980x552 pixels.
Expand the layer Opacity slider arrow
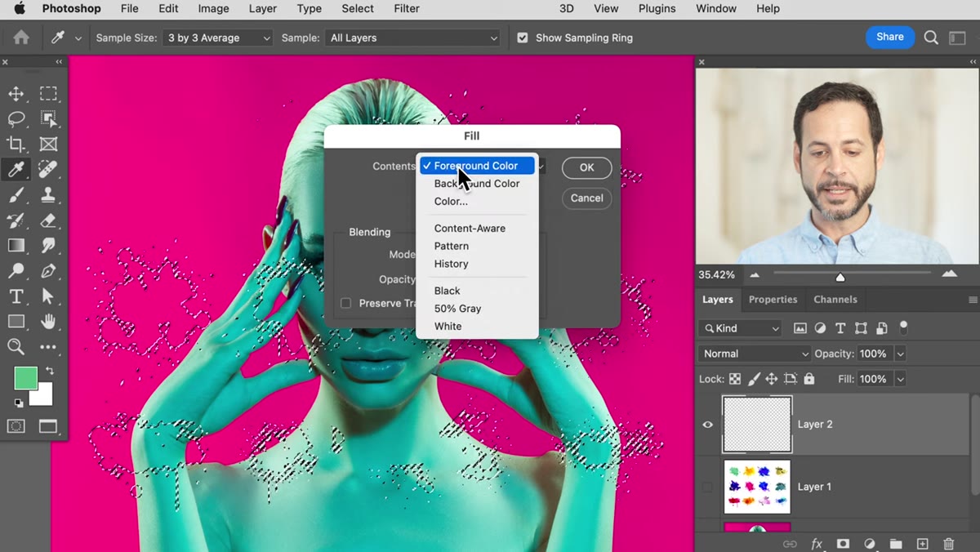tap(900, 354)
